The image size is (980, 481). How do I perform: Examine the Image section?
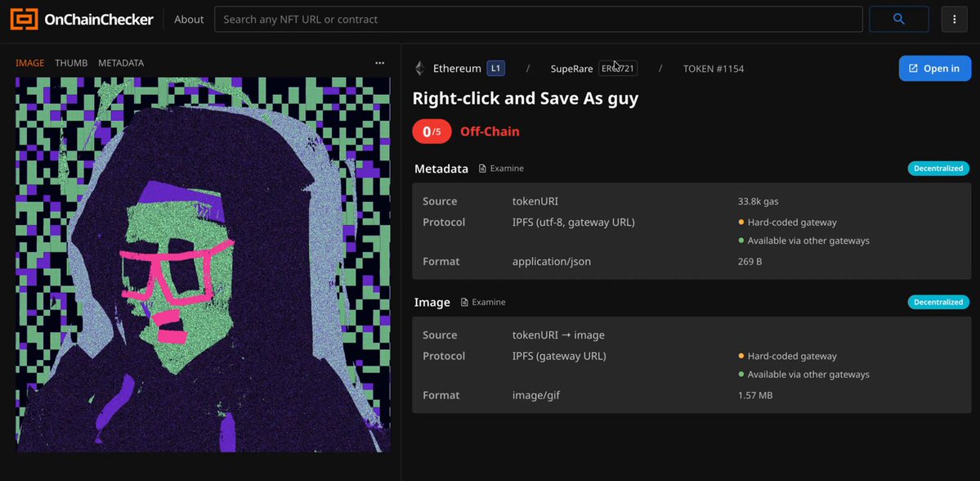pos(483,302)
